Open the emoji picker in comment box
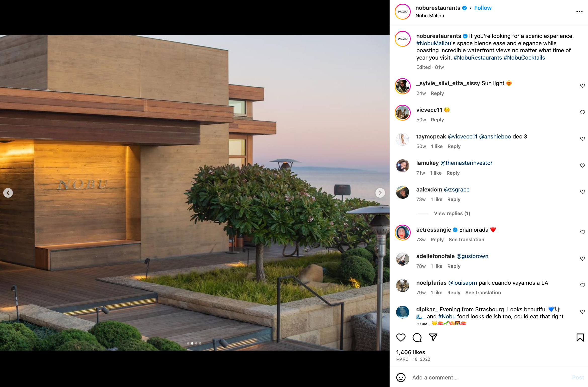Image resolution: width=588 pixels, height=387 pixels. tap(401, 377)
